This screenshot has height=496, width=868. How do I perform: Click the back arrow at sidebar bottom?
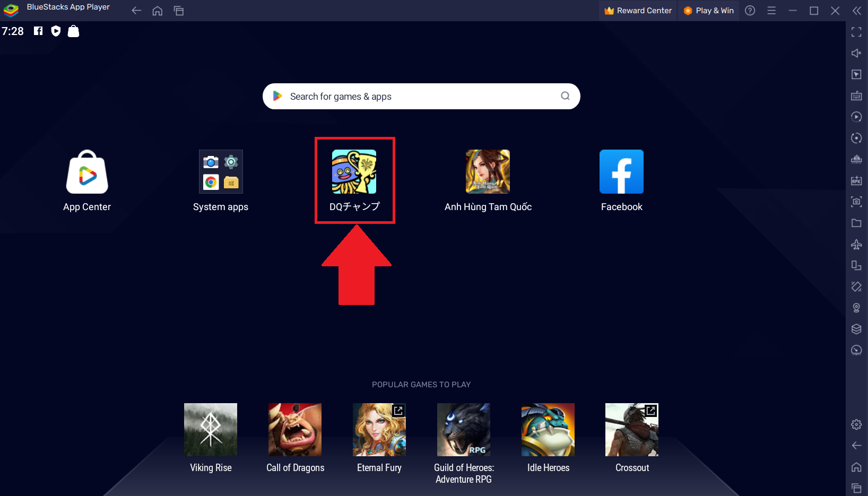pyautogui.click(x=856, y=446)
